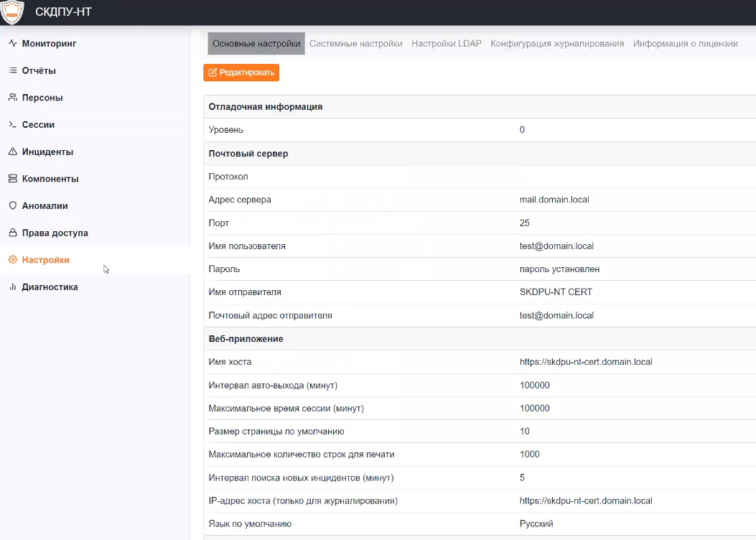Click the СКДПУ-НТ header title
The width and height of the screenshot is (756, 540).
point(63,12)
